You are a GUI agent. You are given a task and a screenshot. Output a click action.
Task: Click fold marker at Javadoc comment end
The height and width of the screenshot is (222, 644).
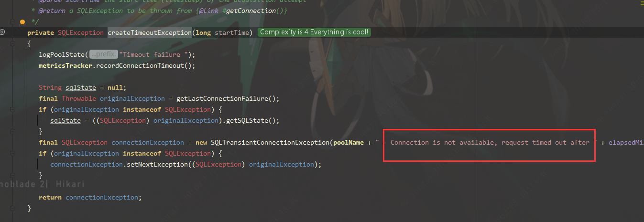pyautogui.click(x=13, y=22)
